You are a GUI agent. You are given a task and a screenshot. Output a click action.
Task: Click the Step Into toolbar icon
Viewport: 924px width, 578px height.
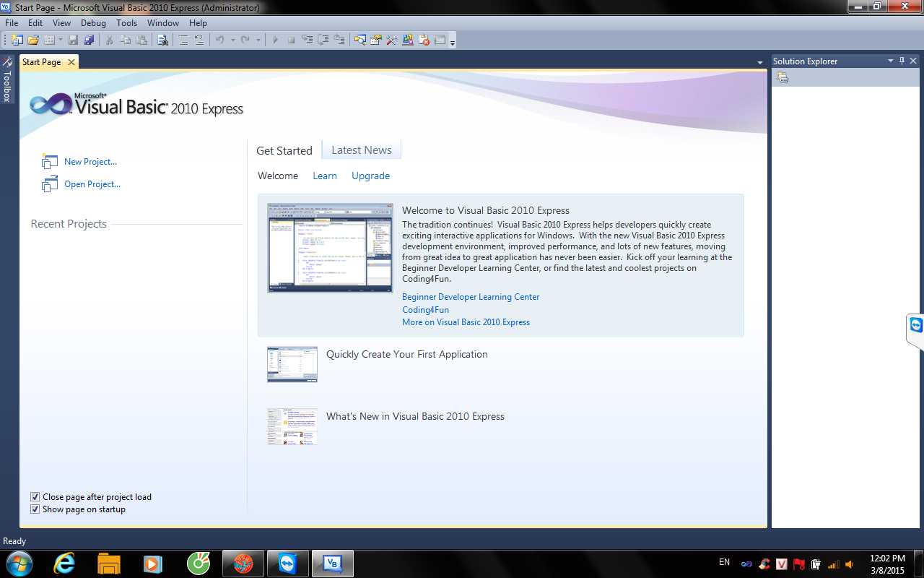(x=307, y=40)
